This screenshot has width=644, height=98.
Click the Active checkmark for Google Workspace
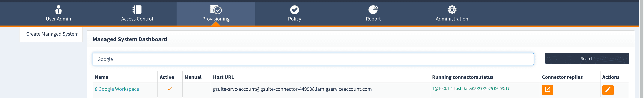[170, 89]
